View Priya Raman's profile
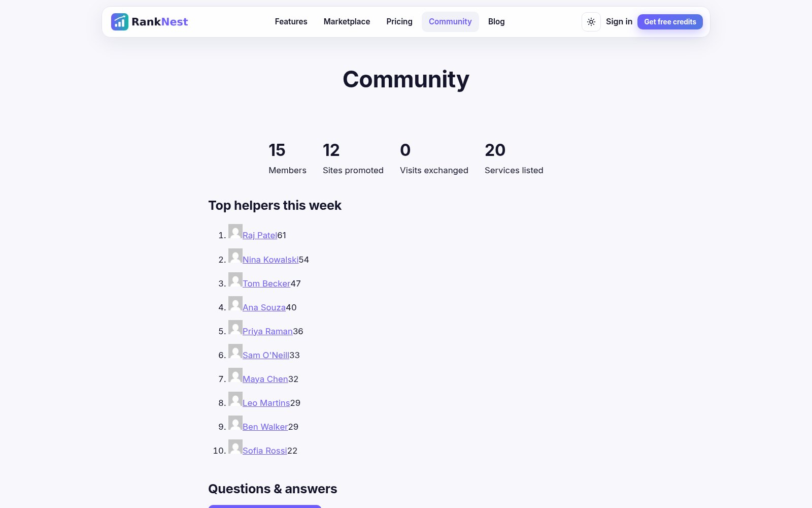Screen dimensions: 812x508 pos(267,331)
